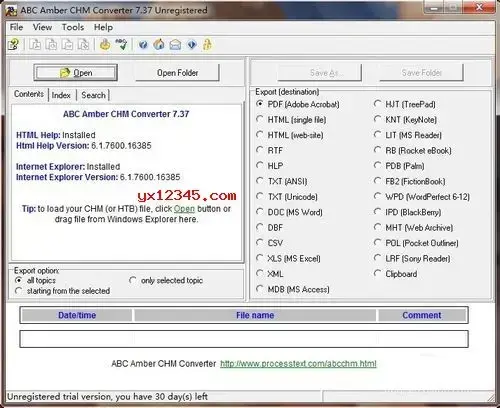Open the View menu
Screen dimensions: 500x408
tap(42, 27)
